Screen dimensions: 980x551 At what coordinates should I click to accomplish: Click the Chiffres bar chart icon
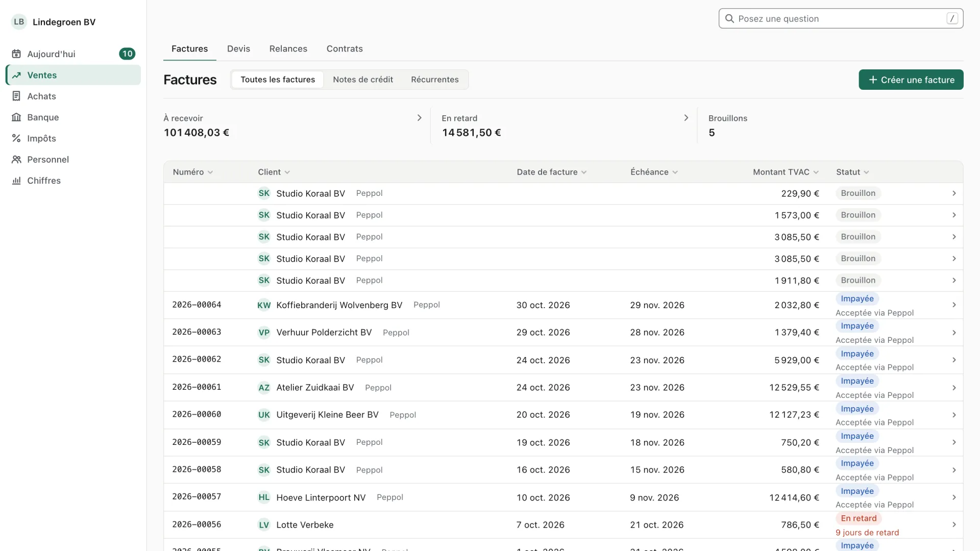[x=16, y=181]
